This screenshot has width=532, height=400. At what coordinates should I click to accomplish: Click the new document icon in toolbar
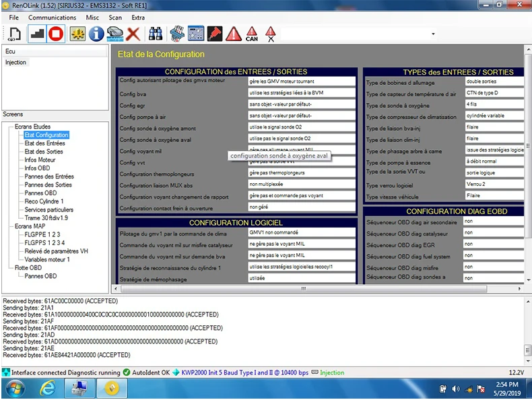14,34
